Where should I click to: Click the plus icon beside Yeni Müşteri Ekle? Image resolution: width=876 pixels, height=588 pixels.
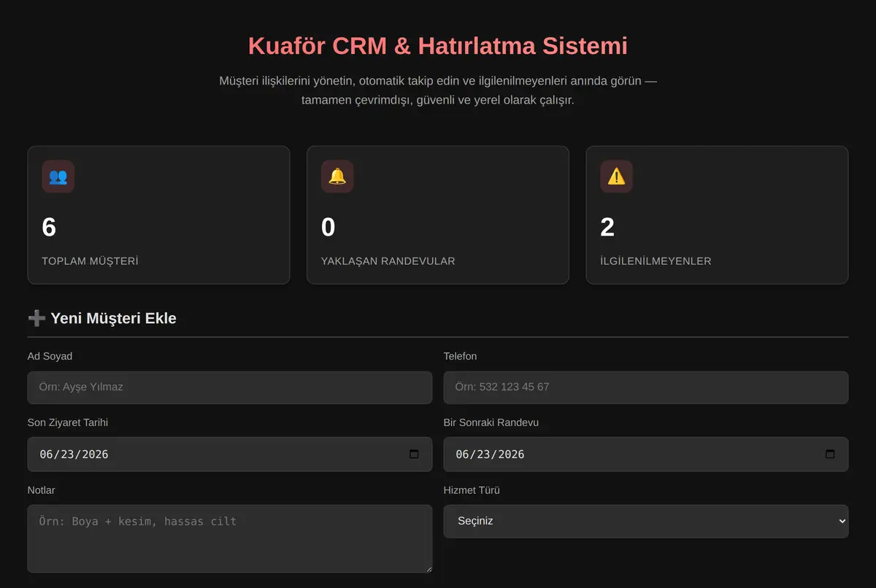coord(36,318)
